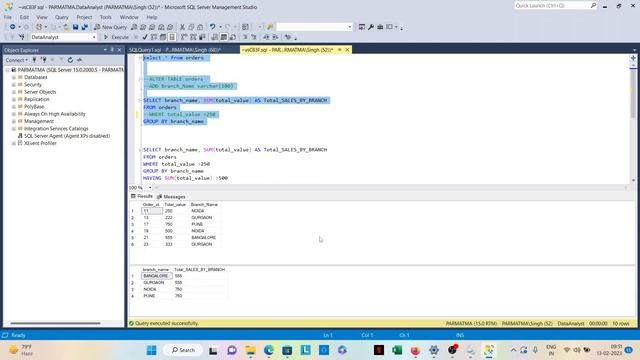Expand the Management node
640x360 pixels.
coord(14,121)
